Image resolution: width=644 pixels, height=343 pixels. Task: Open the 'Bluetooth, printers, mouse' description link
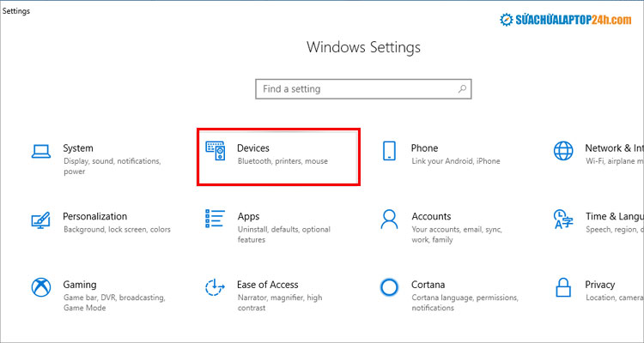pos(283,161)
